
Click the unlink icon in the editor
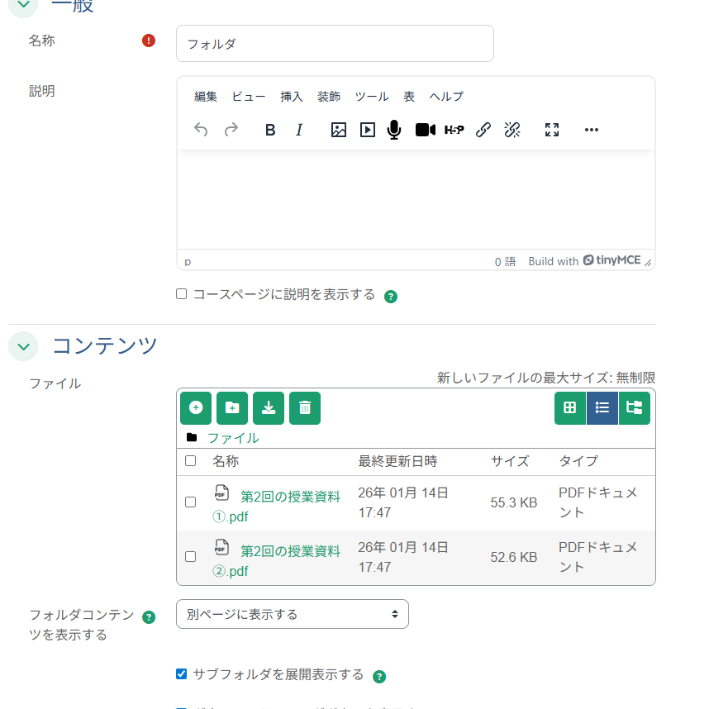click(x=512, y=130)
